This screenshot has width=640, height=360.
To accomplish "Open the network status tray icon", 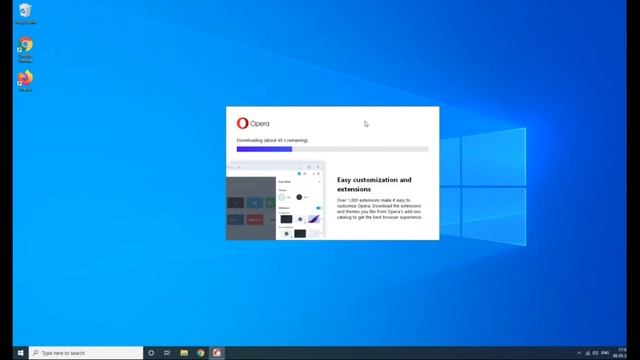I will click(x=588, y=353).
